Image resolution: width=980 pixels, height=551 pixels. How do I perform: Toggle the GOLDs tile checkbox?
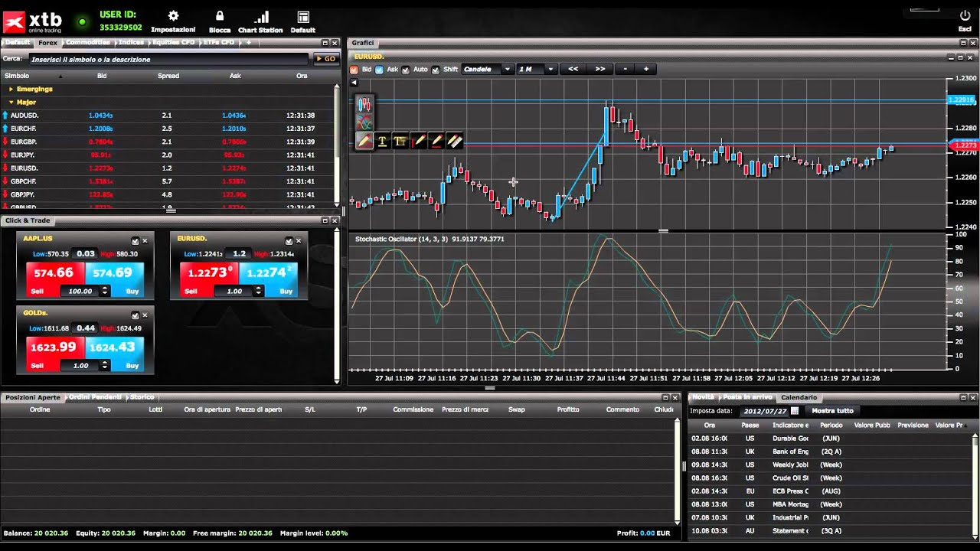[x=136, y=315]
